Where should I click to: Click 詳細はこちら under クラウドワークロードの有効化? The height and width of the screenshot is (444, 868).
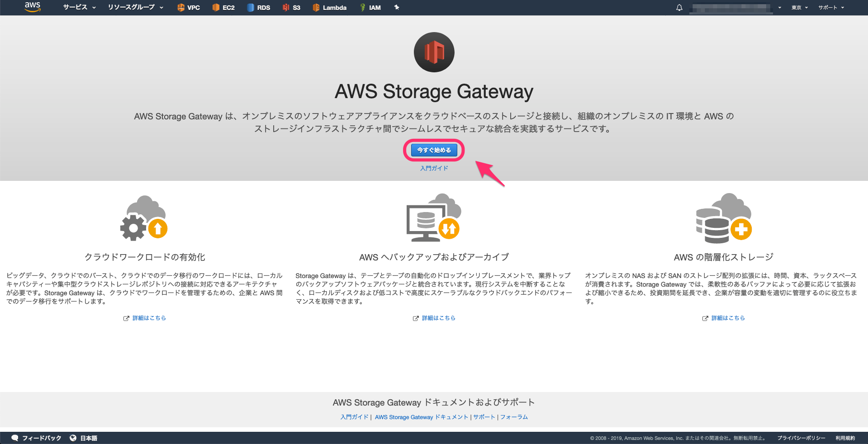[x=148, y=318]
